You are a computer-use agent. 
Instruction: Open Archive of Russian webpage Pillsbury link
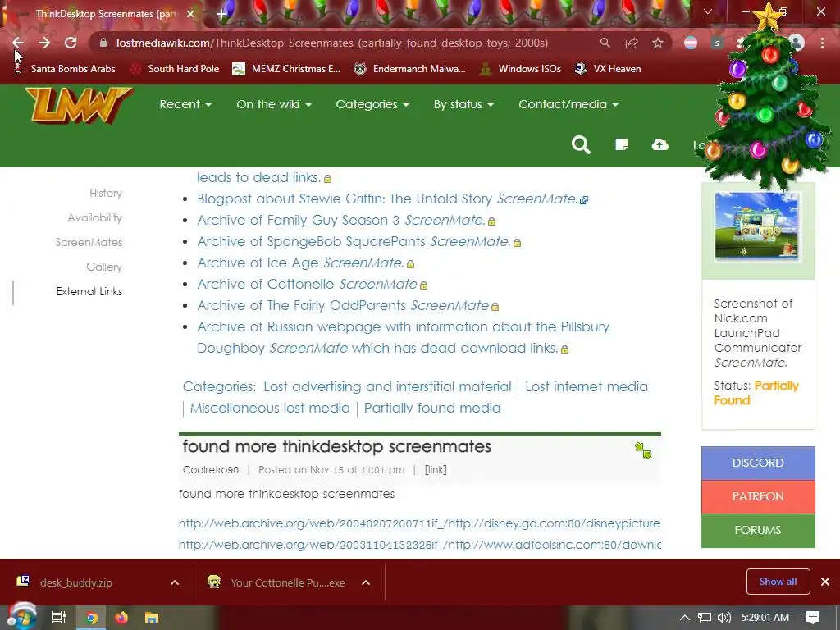pos(403,337)
